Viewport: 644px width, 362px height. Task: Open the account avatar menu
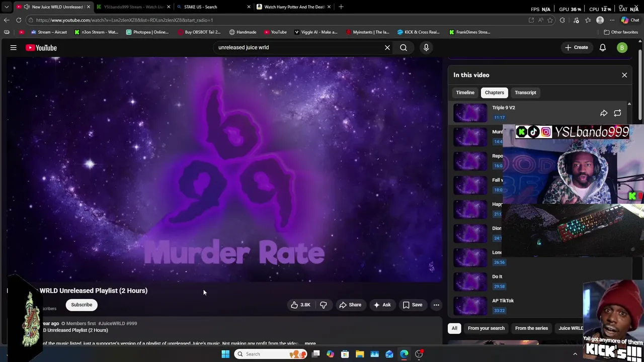point(622,48)
